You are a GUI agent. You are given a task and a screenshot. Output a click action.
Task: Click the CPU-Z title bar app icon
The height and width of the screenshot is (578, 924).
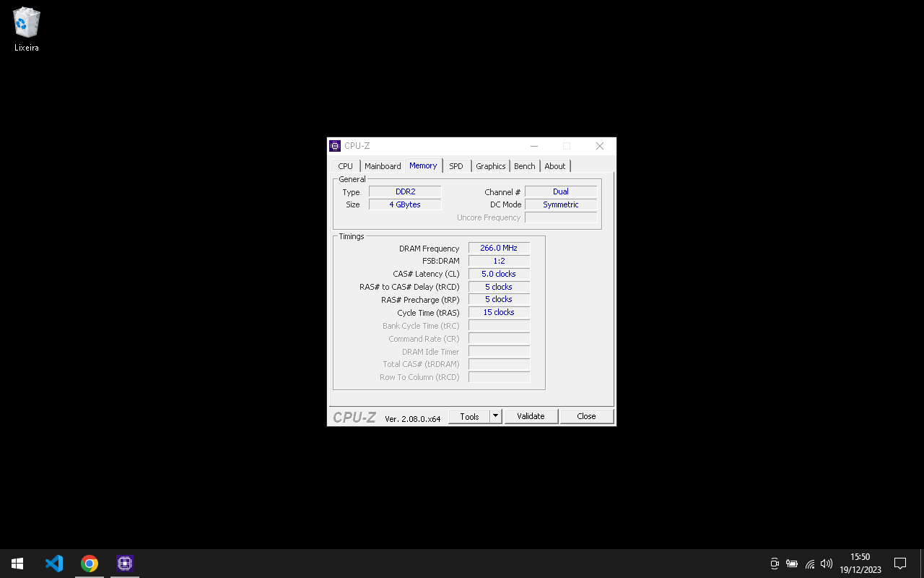pos(335,146)
